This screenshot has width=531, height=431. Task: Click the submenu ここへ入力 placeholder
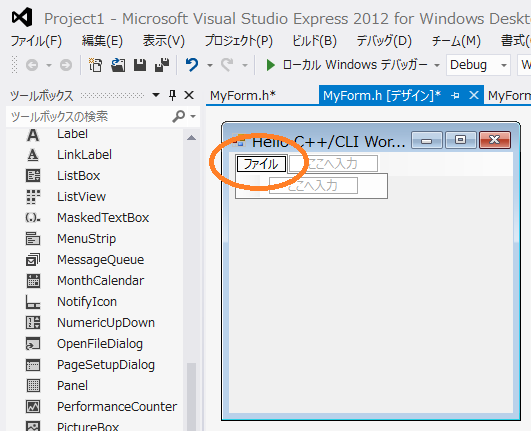[x=313, y=186]
